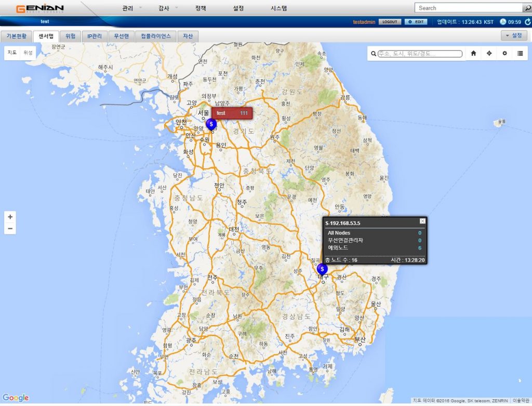Switch to the 무선랜 tab
The width and height of the screenshot is (532, 406).
121,36
